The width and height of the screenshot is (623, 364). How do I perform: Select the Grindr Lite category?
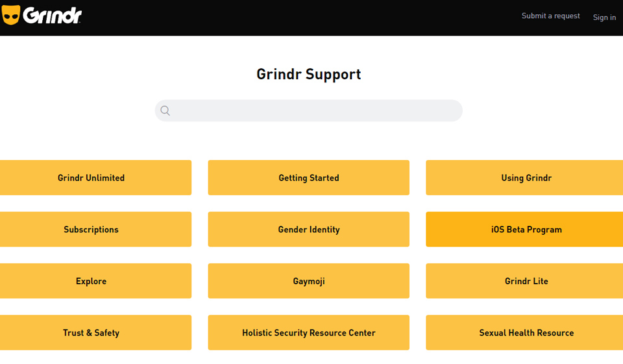click(526, 281)
